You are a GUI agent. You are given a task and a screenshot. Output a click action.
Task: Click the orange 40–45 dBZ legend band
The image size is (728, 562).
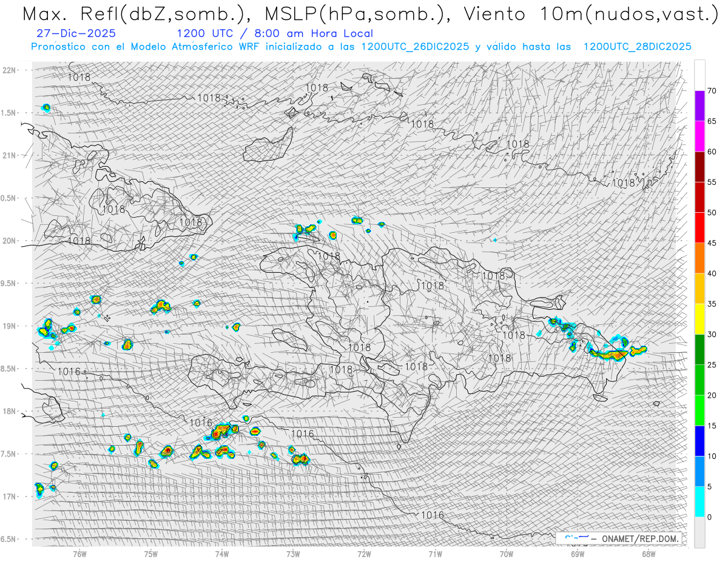[x=699, y=258]
